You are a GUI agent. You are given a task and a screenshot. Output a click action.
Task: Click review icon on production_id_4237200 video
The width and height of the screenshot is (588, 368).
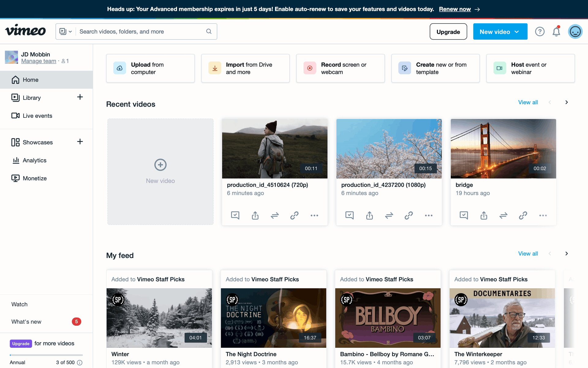[349, 215]
